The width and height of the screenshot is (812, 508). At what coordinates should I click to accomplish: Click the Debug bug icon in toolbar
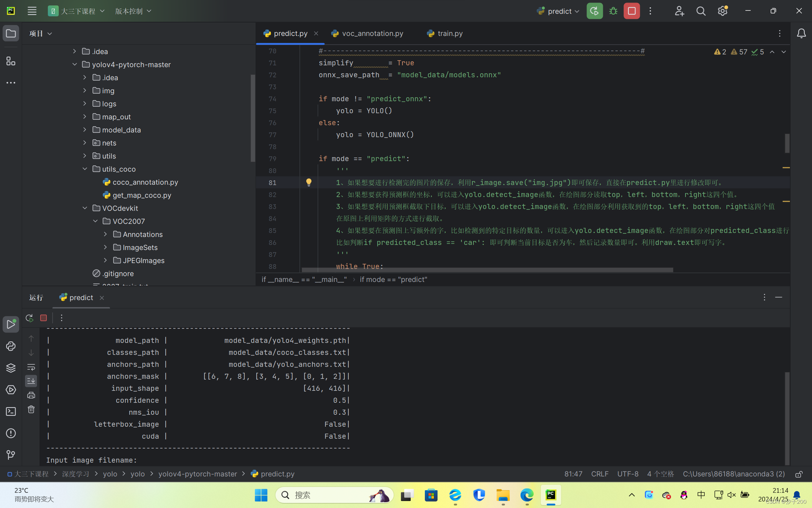pos(613,11)
